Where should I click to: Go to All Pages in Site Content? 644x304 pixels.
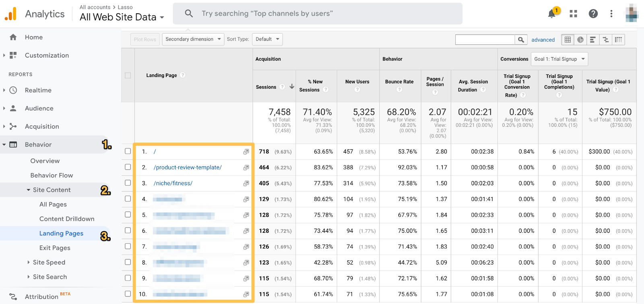pos(53,204)
